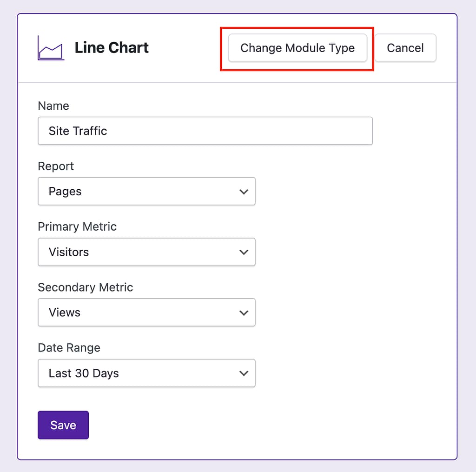Image resolution: width=476 pixels, height=472 pixels.
Task: Expand the Views select chevron
Action: (244, 312)
